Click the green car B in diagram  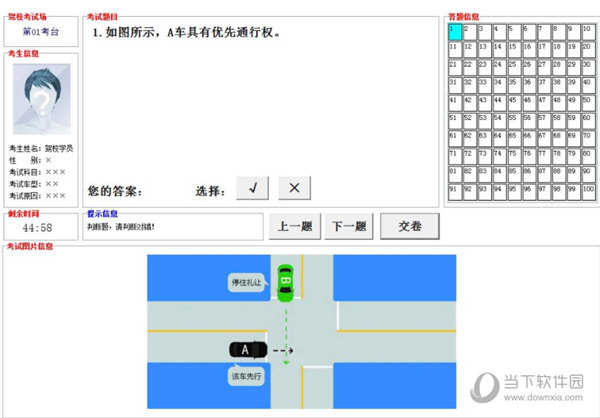285,280
